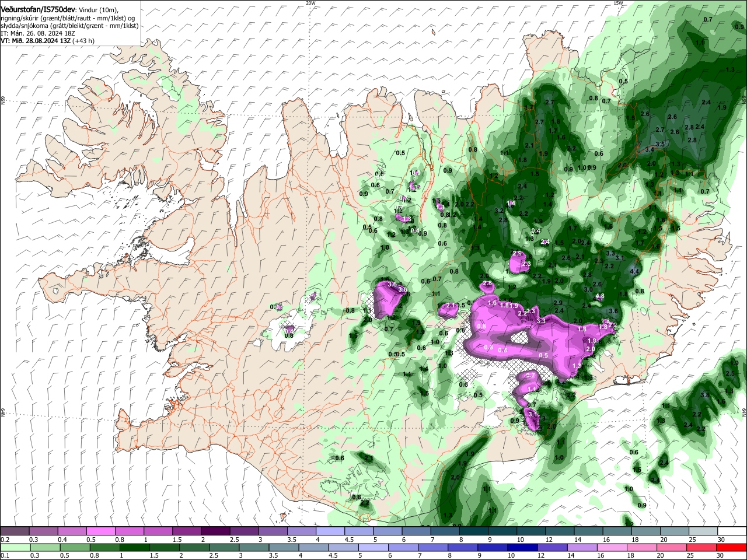Click the 0.2 label of the top legend row

pyautogui.click(x=5, y=539)
